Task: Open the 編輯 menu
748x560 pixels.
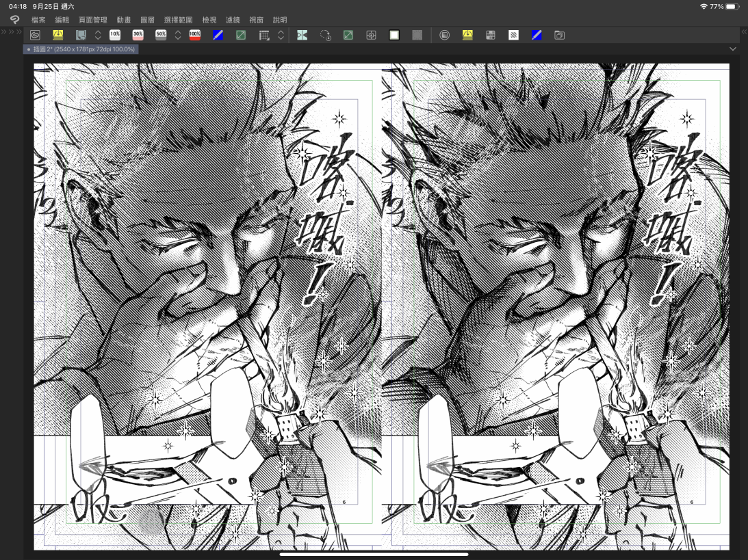Action: point(62,20)
